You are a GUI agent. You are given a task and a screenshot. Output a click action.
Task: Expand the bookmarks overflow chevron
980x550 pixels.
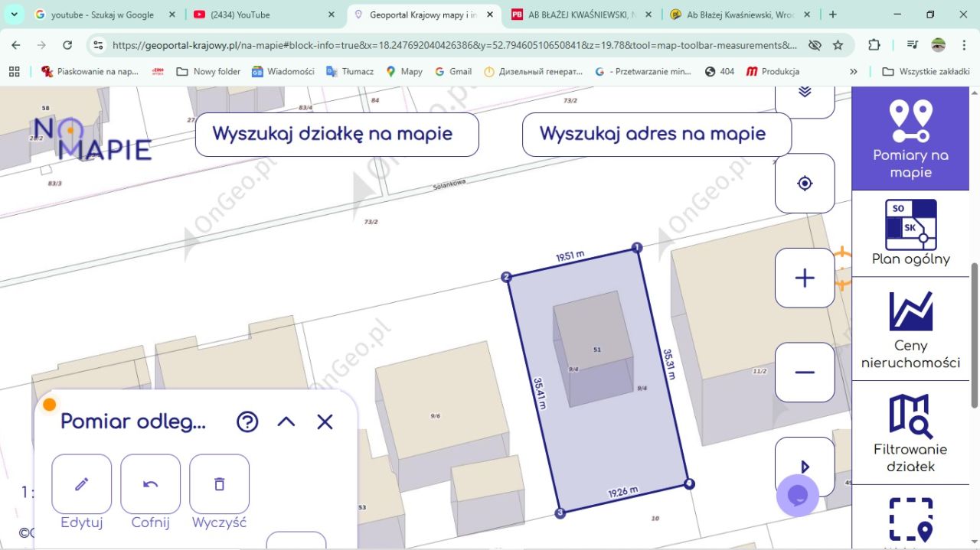click(852, 71)
